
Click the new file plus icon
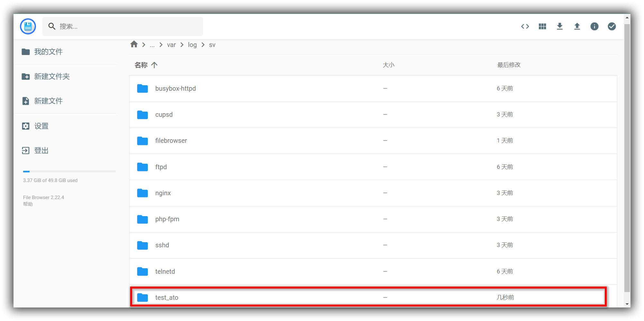26,101
